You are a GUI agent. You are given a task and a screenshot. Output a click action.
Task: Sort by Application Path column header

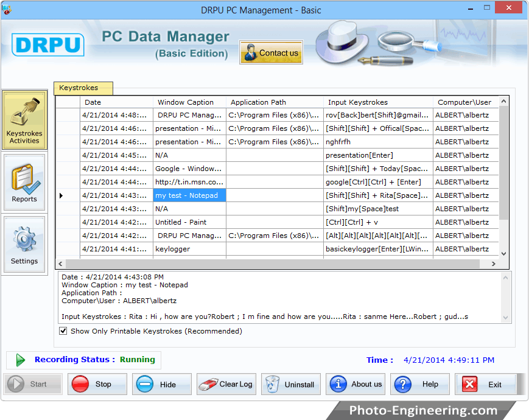tap(275, 102)
